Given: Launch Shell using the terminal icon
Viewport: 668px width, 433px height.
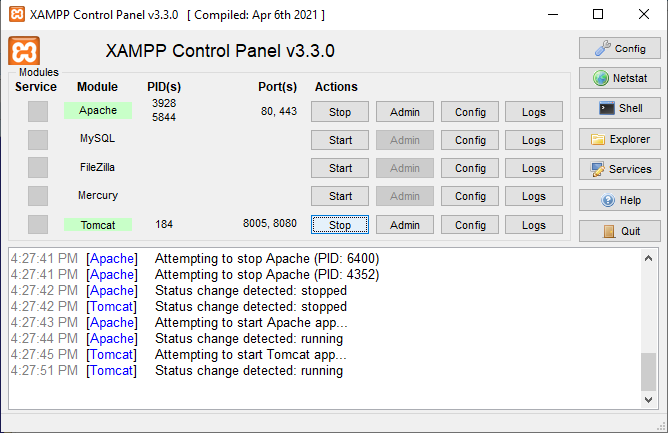Looking at the screenshot, I should 620,108.
